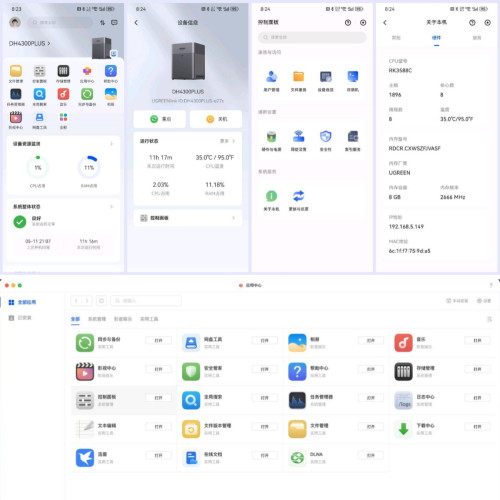This screenshot has width=500, height=500.
Task: Open the green About This Device icon
Action: pos(271,196)
